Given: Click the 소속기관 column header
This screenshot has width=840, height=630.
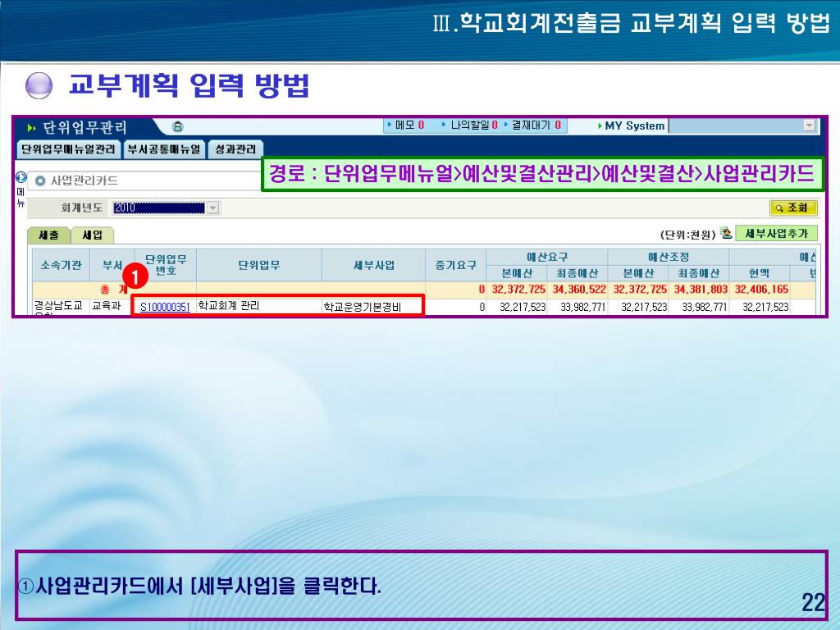Looking at the screenshot, I should pos(61,265).
